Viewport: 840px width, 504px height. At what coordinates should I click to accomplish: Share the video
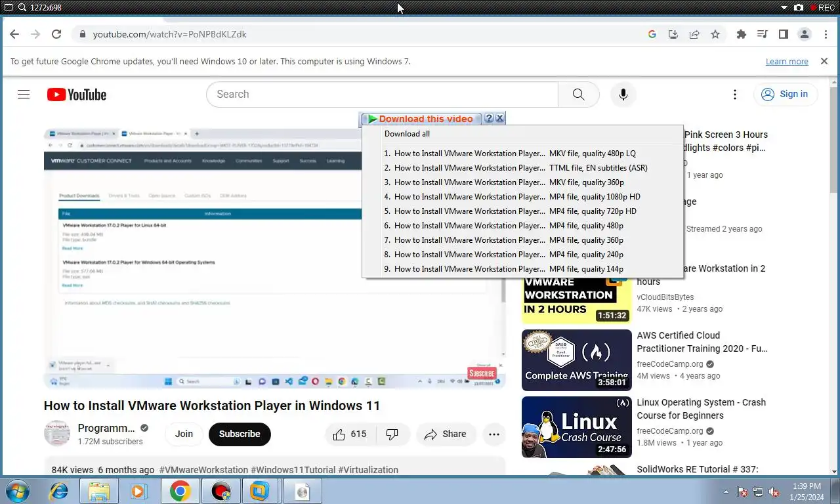pyautogui.click(x=446, y=434)
